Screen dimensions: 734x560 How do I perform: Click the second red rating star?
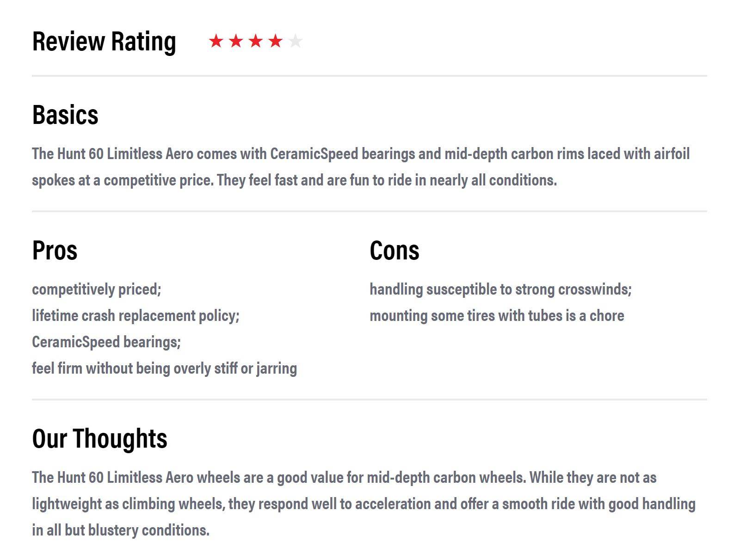(x=236, y=41)
